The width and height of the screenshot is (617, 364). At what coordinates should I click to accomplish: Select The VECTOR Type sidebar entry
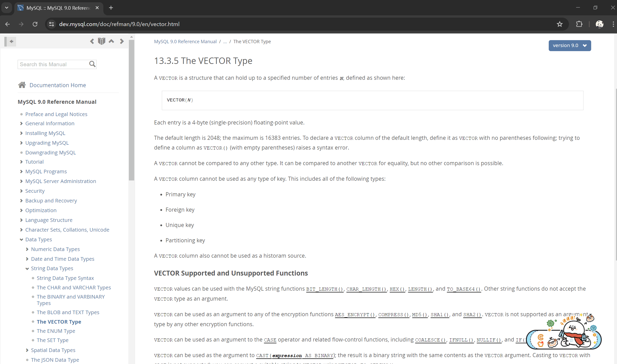click(x=59, y=322)
